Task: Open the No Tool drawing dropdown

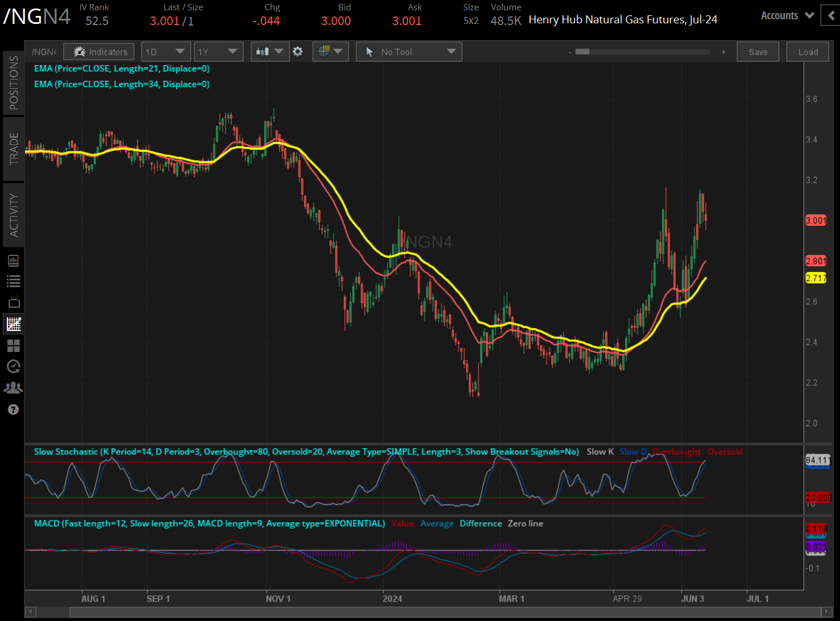Action: 409,52
